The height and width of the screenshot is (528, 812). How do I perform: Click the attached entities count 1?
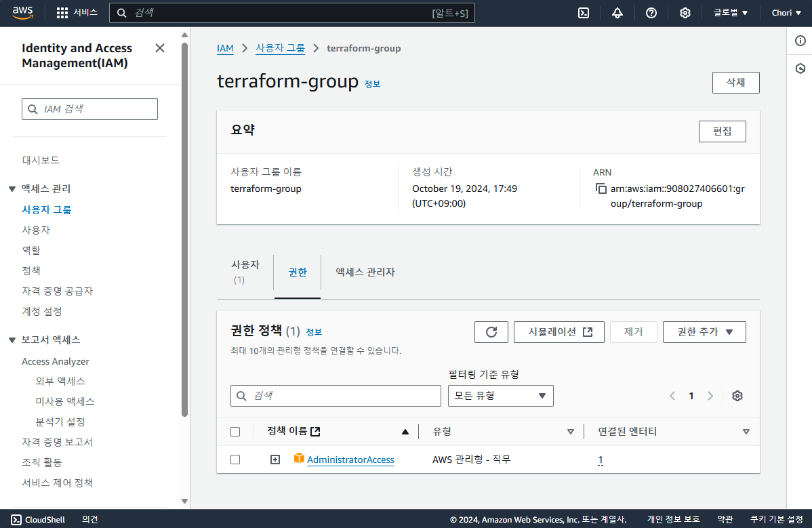pyautogui.click(x=601, y=460)
